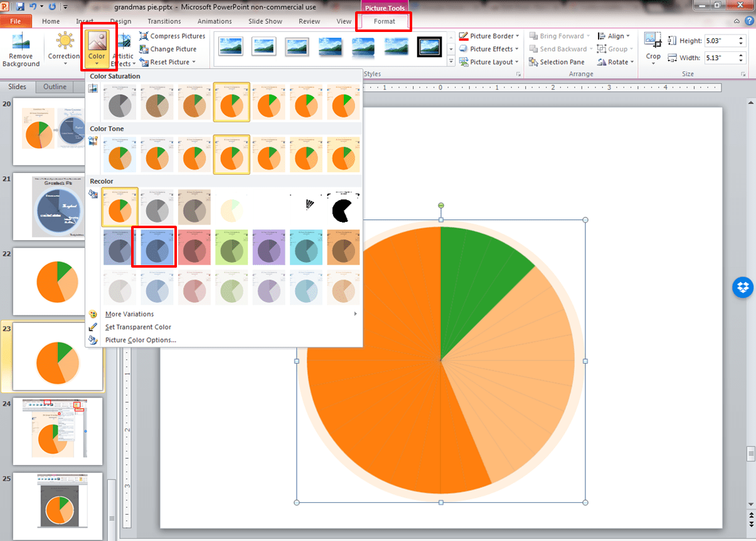Open the File tab

coord(16,21)
